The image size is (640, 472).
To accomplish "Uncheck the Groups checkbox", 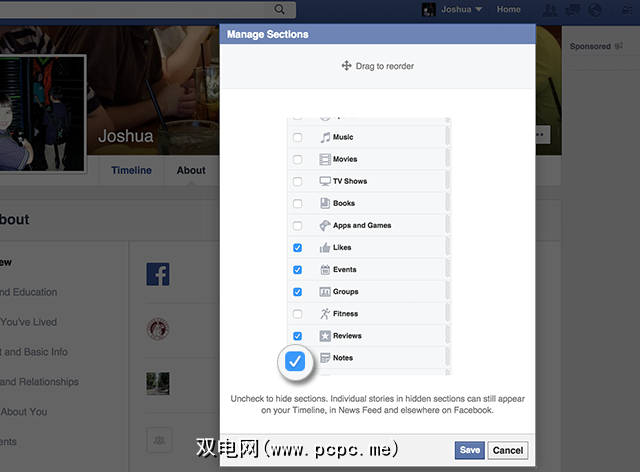I will 298,292.
